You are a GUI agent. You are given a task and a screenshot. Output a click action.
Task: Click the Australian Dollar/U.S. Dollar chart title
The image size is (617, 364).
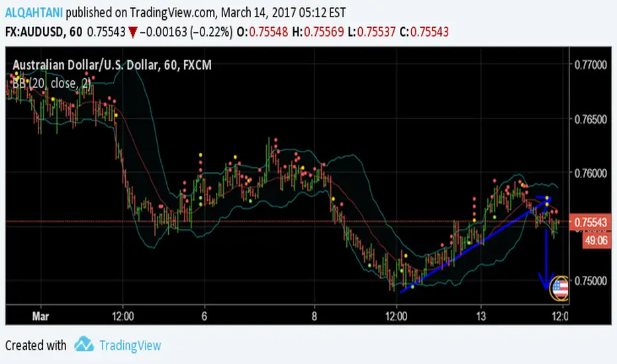click(112, 65)
